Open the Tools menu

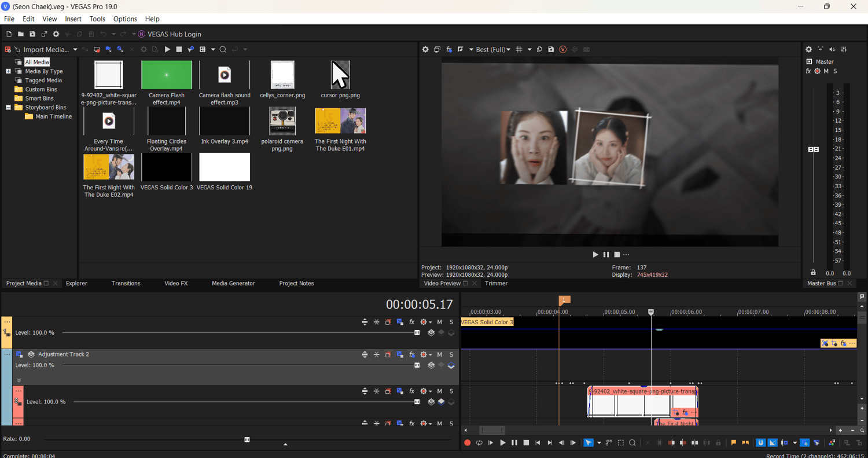(97, 19)
